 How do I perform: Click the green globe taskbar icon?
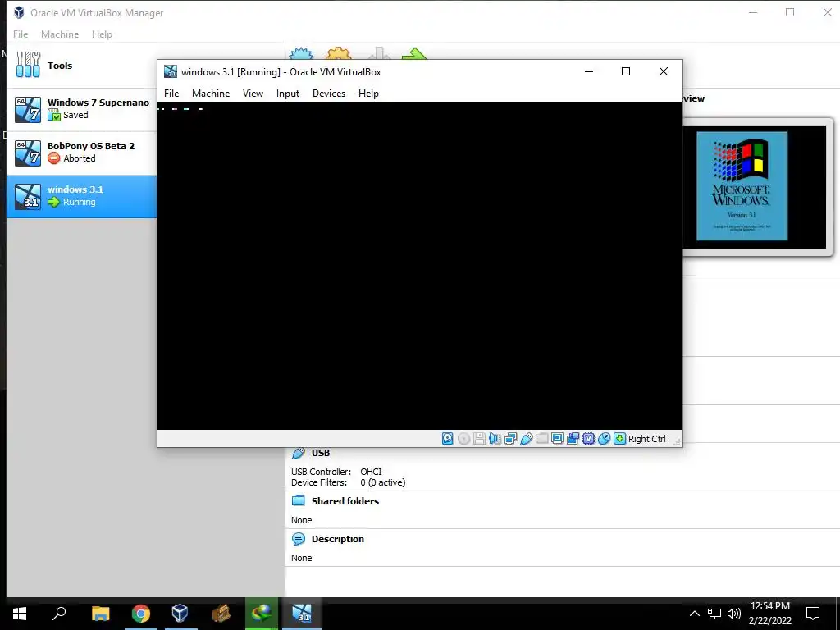[x=262, y=614]
